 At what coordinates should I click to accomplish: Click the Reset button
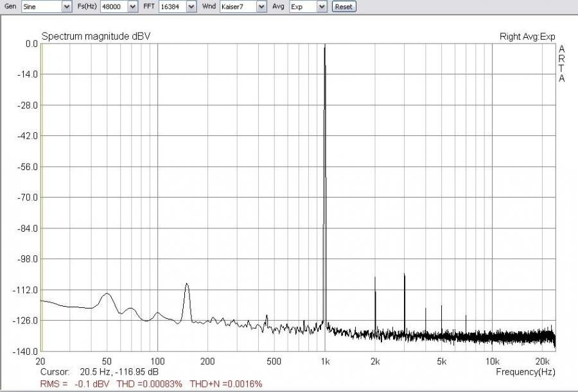[x=344, y=6]
